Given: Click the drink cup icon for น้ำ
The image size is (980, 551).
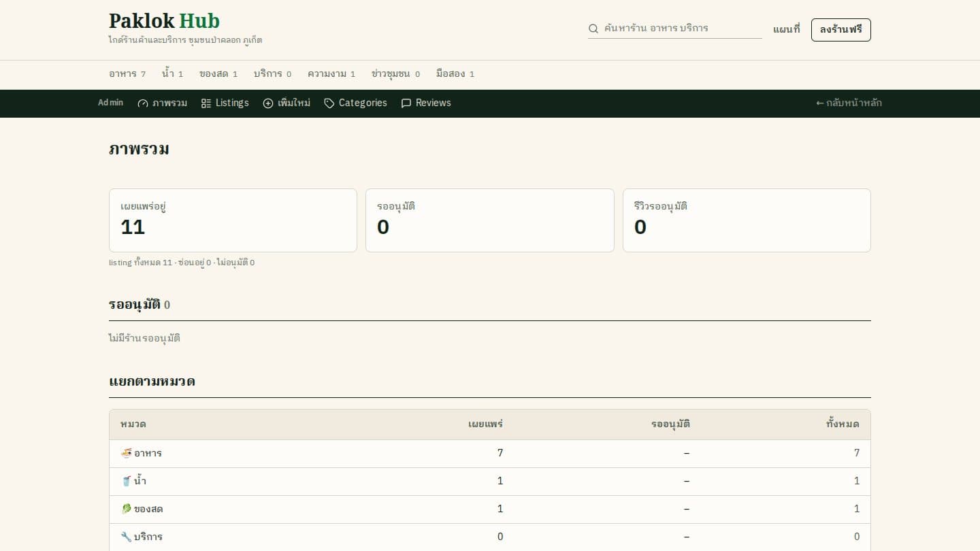Looking at the screenshot, I should 126,481.
